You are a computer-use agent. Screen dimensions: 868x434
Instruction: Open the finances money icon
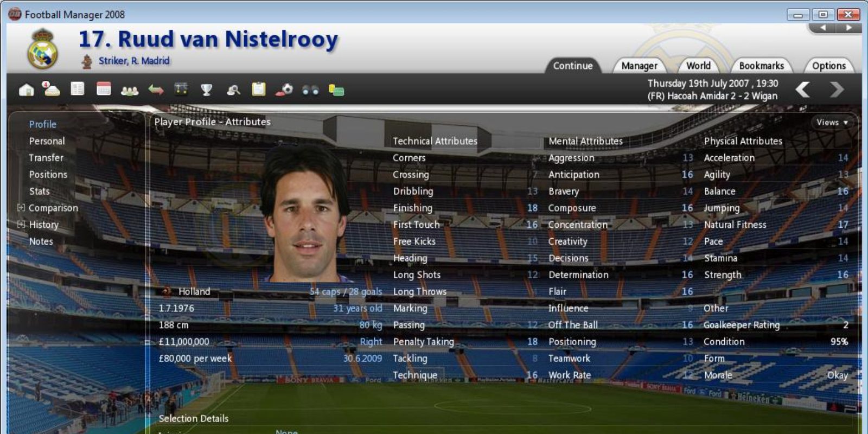click(336, 90)
